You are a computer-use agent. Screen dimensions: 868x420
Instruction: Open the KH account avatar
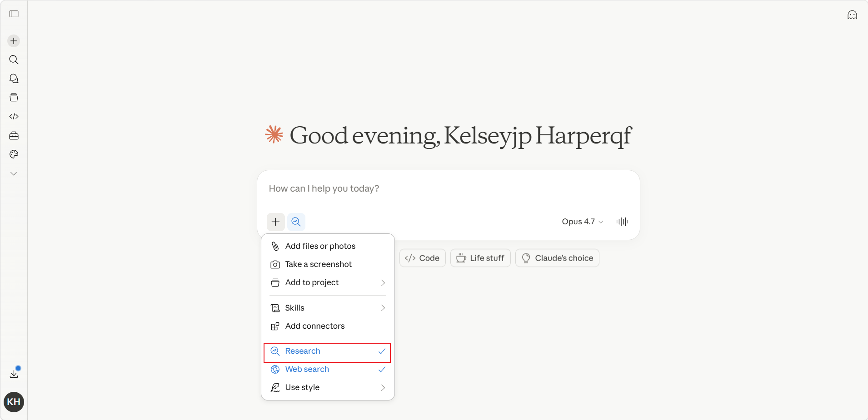[x=14, y=402]
